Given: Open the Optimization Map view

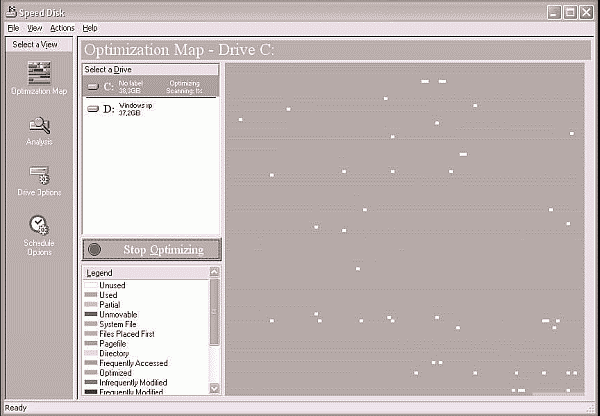Looking at the screenshot, I should click(39, 76).
